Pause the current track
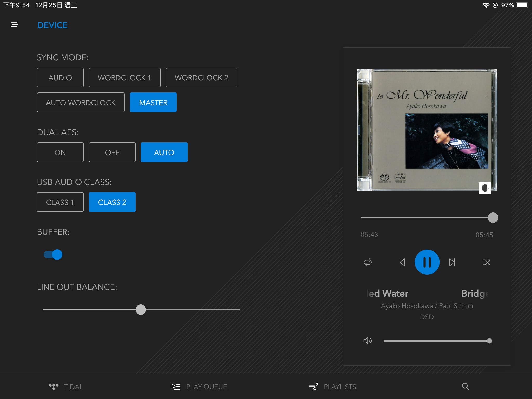The image size is (532, 399). [x=427, y=262]
